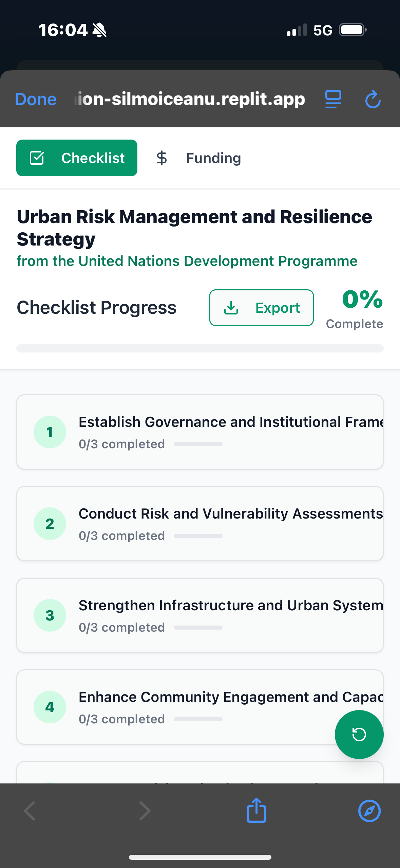Image resolution: width=400 pixels, height=868 pixels.
Task: Click the step 3 number badge
Action: pos(50,615)
